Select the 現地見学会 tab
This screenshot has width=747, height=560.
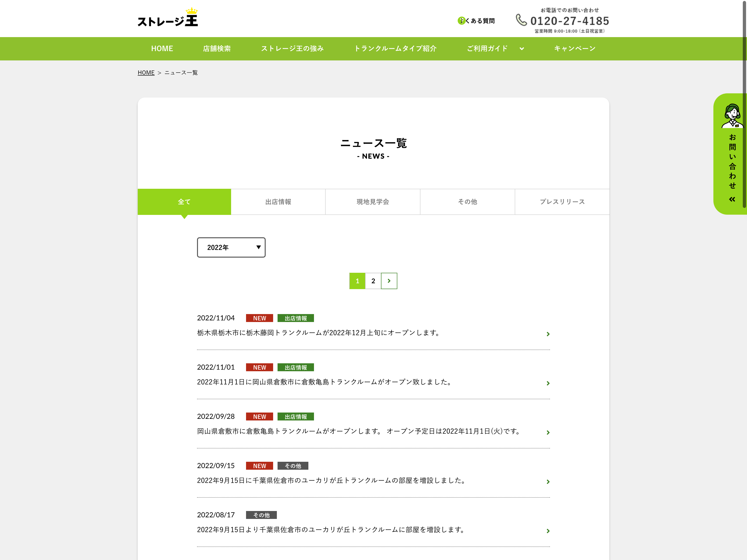point(373,202)
